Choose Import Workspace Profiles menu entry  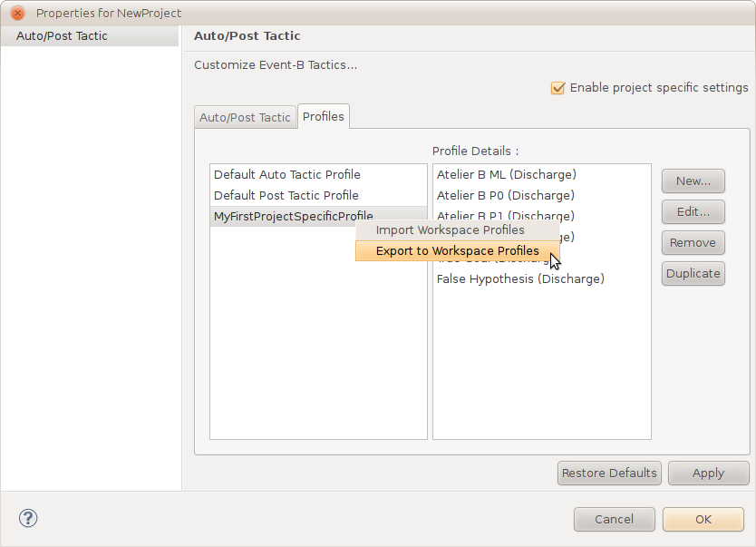tap(450, 230)
